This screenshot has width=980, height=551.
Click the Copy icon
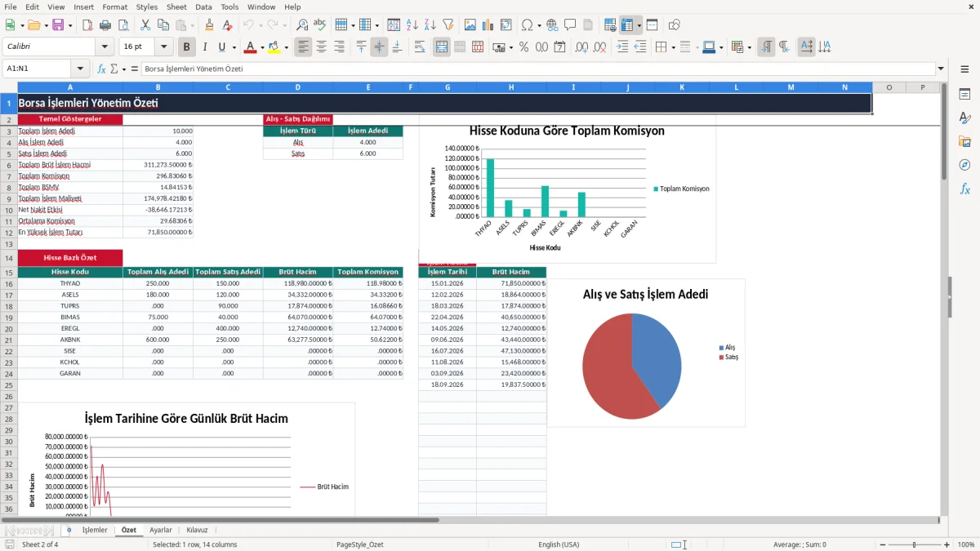tap(163, 25)
